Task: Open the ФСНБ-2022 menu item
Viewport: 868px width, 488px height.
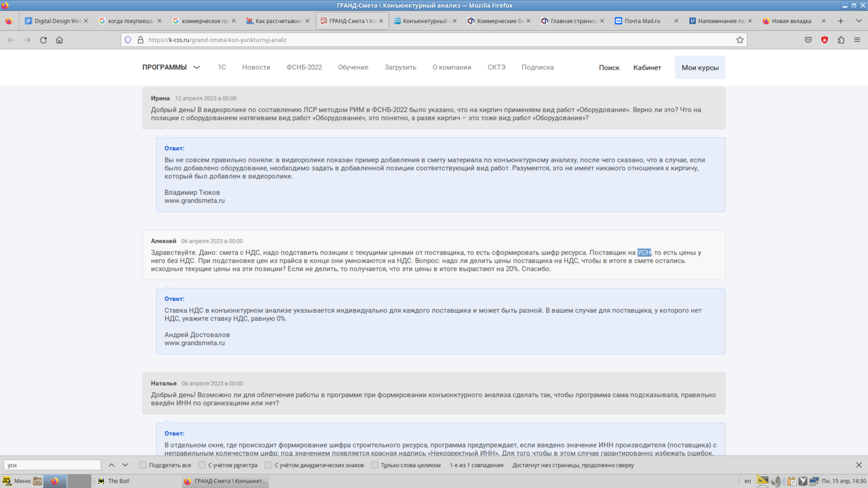Action: [304, 68]
